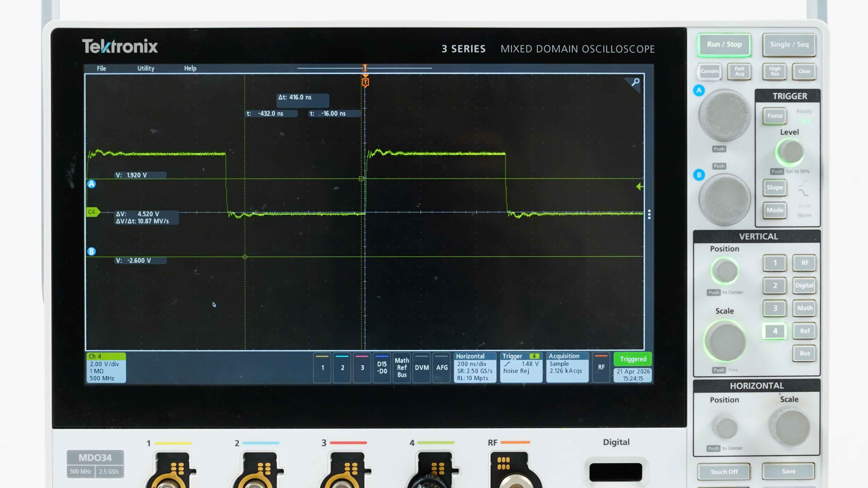Open the DVM badge on screen
The width and height of the screenshot is (868, 488).
[421, 367]
